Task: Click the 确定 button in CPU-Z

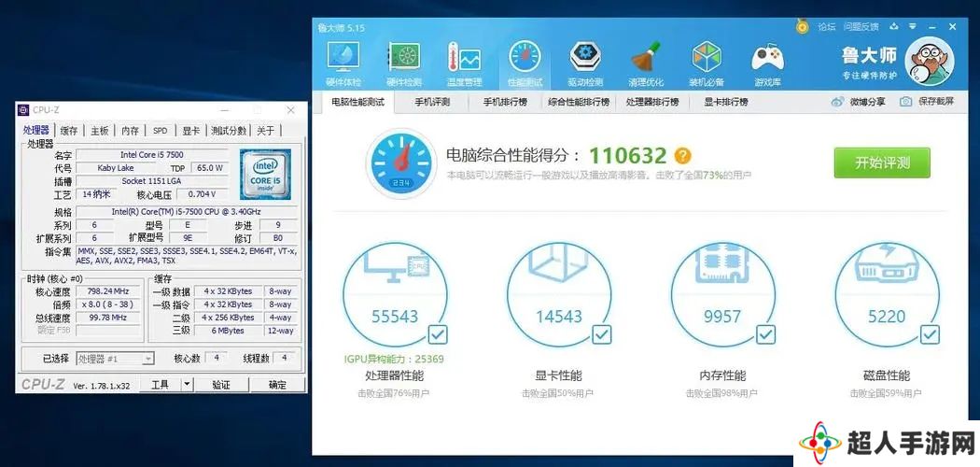Action: [x=277, y=385]
